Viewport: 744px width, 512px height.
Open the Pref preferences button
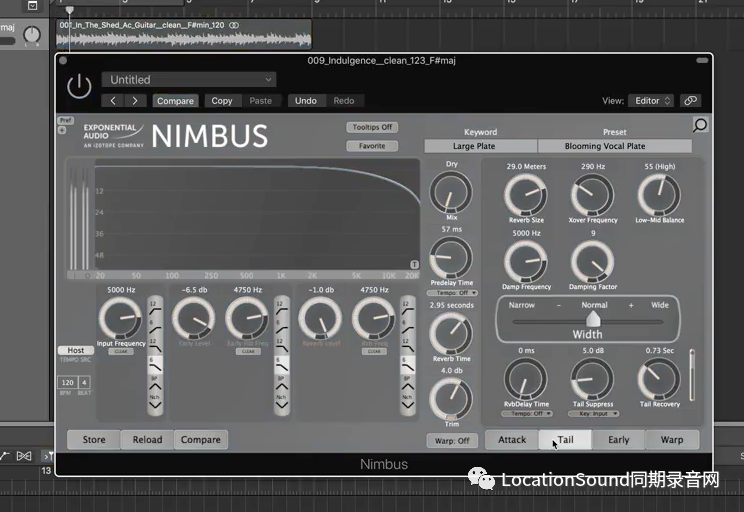point(65,121)
